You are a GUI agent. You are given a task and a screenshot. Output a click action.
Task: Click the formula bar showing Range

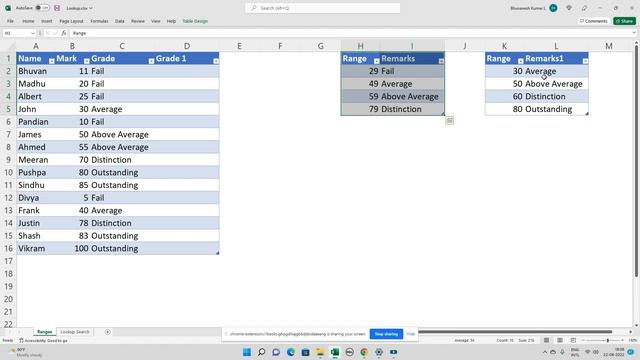coord(351,33)
